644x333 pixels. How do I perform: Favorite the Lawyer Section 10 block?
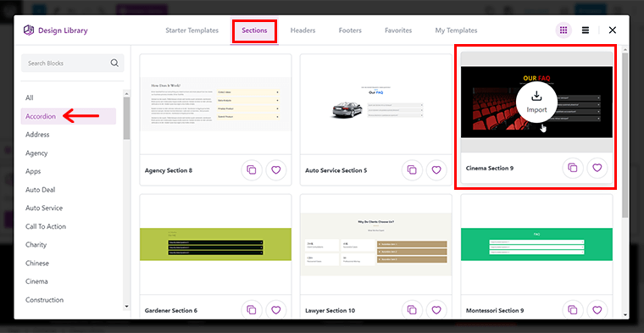pyautogui.click(x=436, y=310)
